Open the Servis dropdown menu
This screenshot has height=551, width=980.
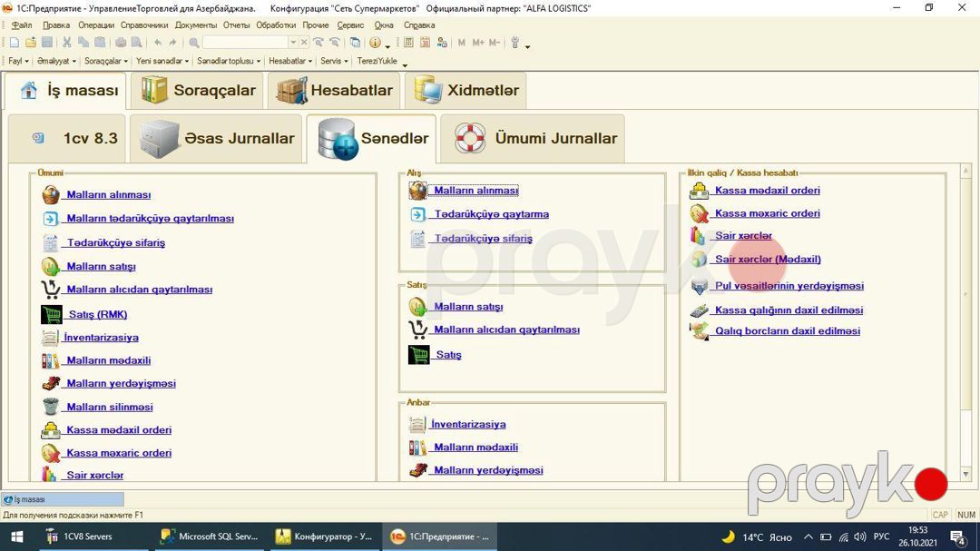click(334, 61)
